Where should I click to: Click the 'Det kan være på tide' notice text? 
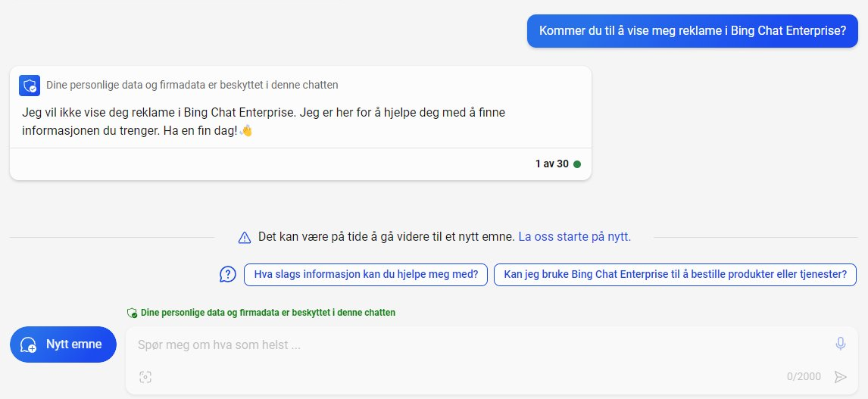tap(386, 237)
